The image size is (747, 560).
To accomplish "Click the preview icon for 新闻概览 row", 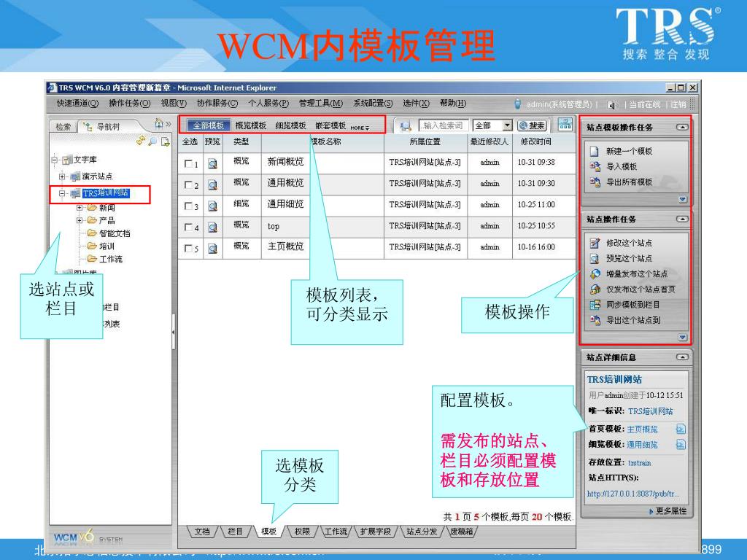I will (x=213, y=163).
